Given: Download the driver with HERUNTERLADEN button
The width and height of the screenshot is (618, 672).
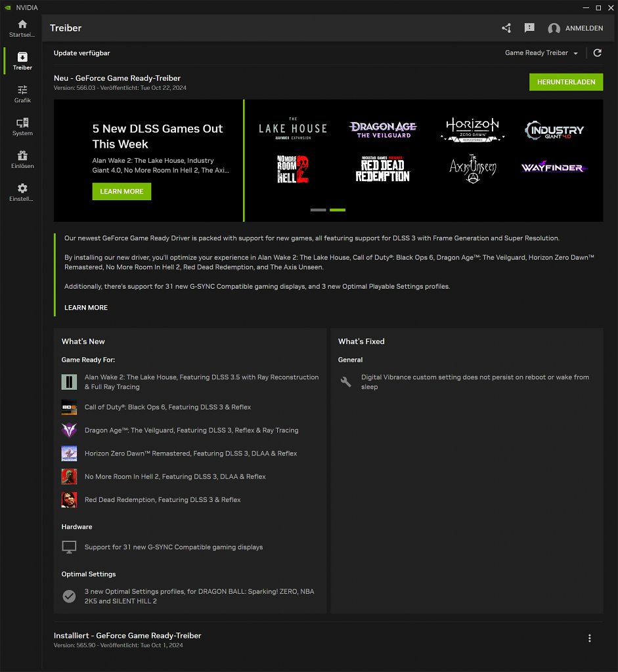Looking at the screenshot, I should coord(566,82).
